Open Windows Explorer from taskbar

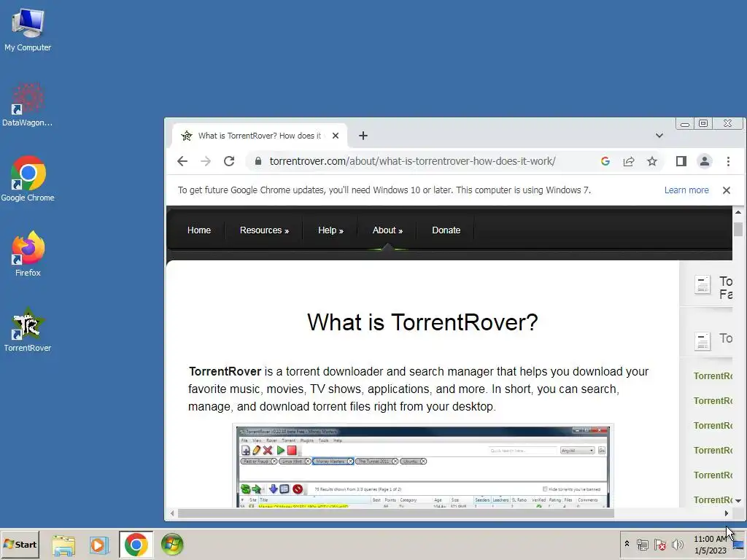pos(63,545)
